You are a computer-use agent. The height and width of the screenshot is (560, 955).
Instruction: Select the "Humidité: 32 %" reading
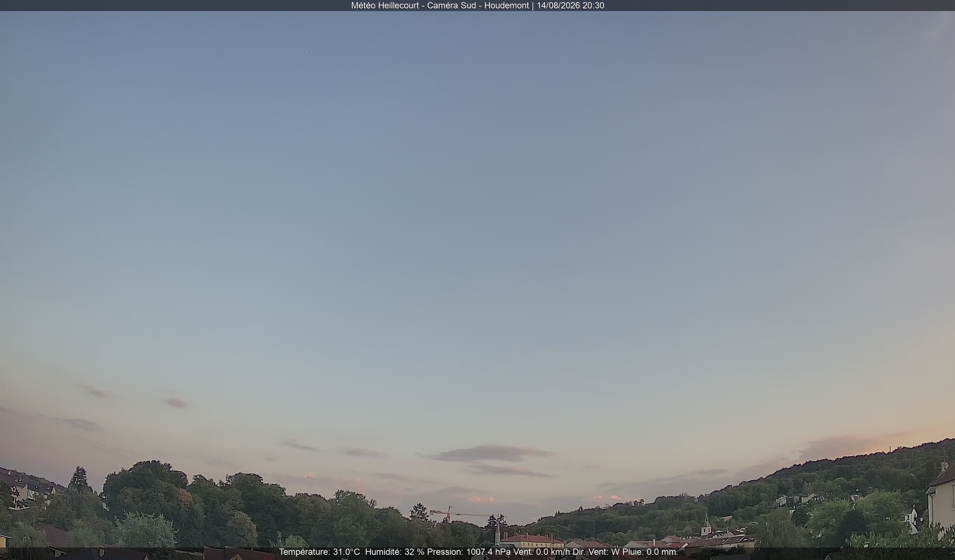point(395,552)
